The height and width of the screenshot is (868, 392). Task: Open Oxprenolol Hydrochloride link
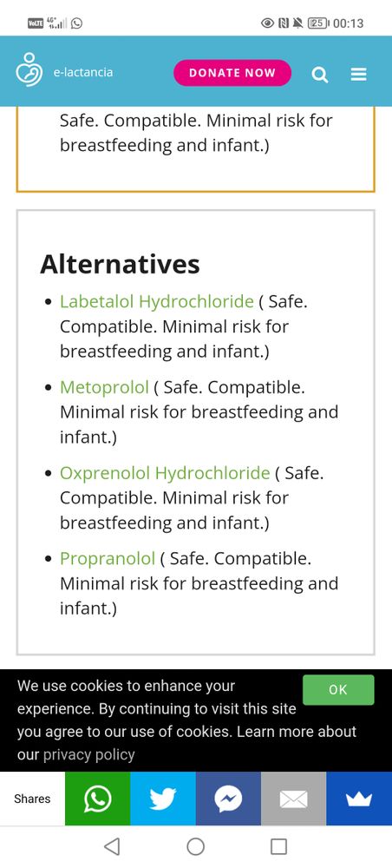point(165,473)
